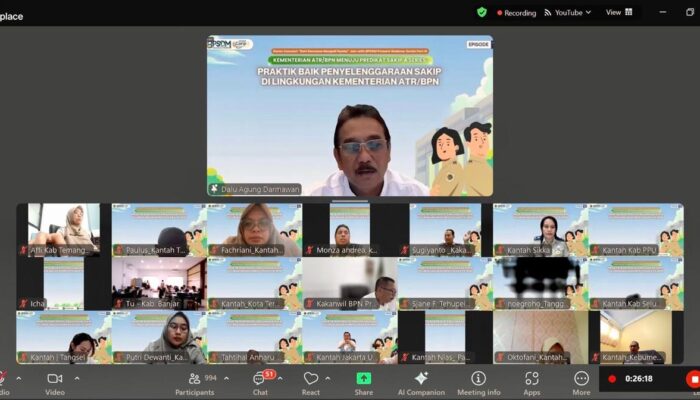Select the Kakanwil BPN participant tile

click(350, 283)
